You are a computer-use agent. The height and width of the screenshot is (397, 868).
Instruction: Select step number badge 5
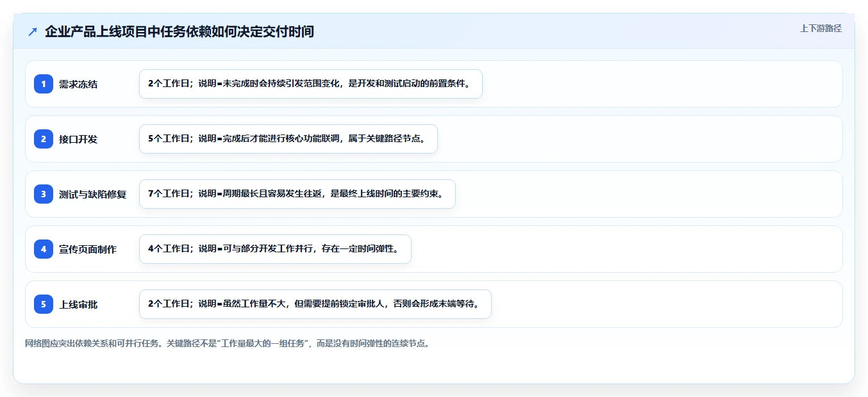(44, 304)
